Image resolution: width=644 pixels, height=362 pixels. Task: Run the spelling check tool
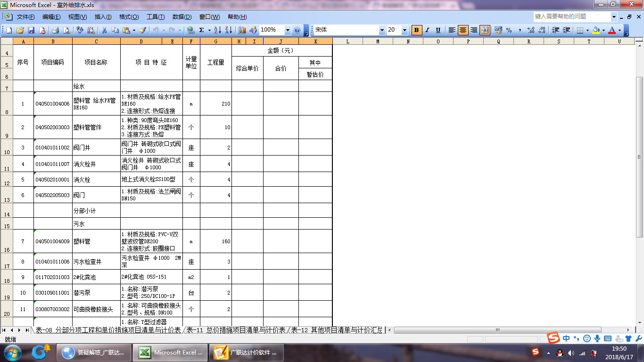pyautogui.click(x=80, y=30)
